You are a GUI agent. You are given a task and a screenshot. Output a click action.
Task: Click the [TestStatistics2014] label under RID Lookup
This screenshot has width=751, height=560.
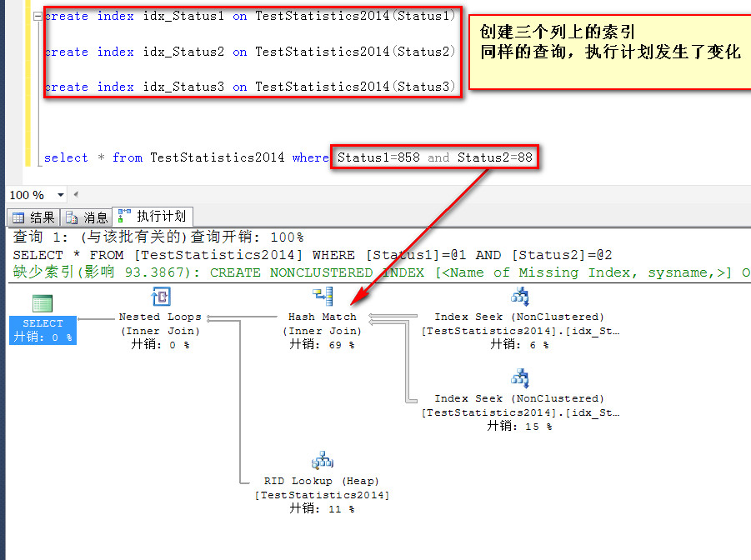[323, 495]
